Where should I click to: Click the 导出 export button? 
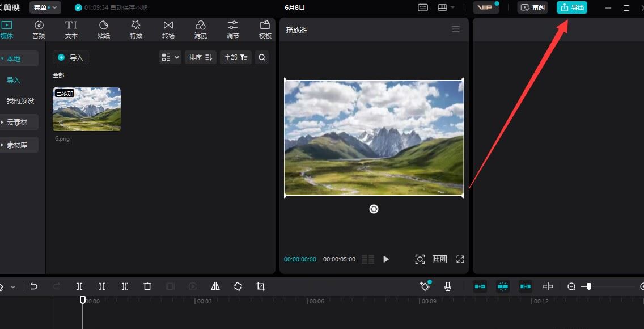tap(571, 7)
